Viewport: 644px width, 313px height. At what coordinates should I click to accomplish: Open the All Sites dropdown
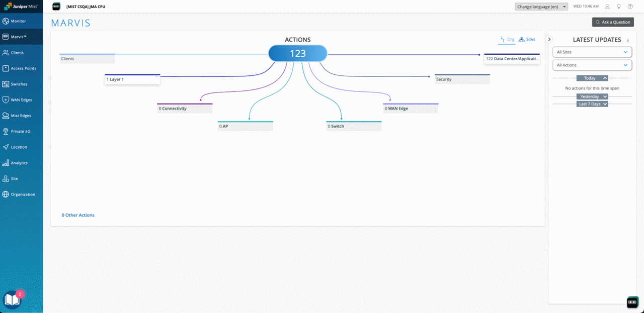[x=592, y=52]
